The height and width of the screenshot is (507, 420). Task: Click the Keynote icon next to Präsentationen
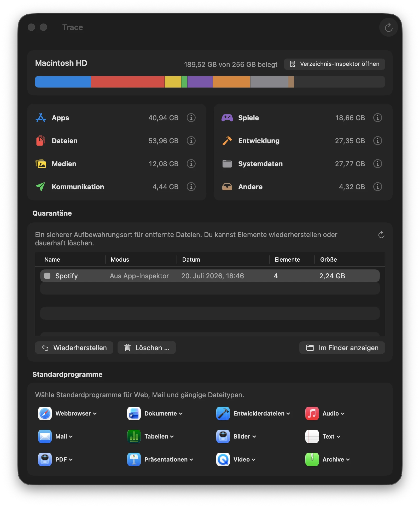134,459
